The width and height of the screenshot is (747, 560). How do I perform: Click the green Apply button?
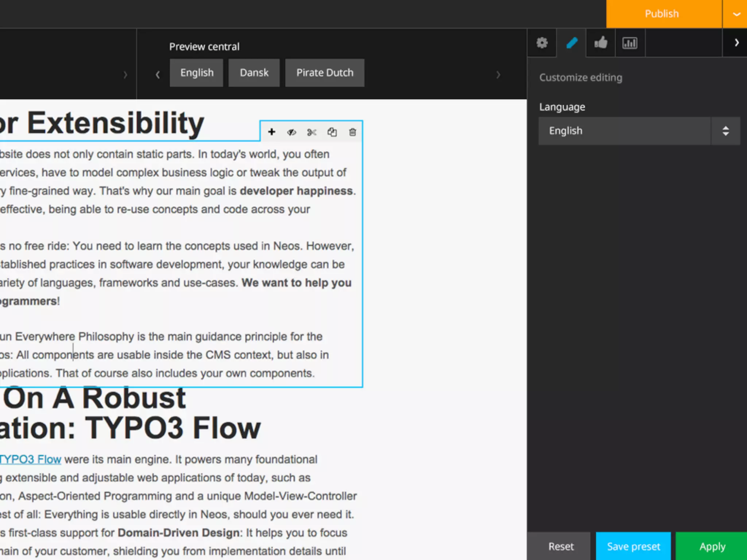click(x=712, y=547)
